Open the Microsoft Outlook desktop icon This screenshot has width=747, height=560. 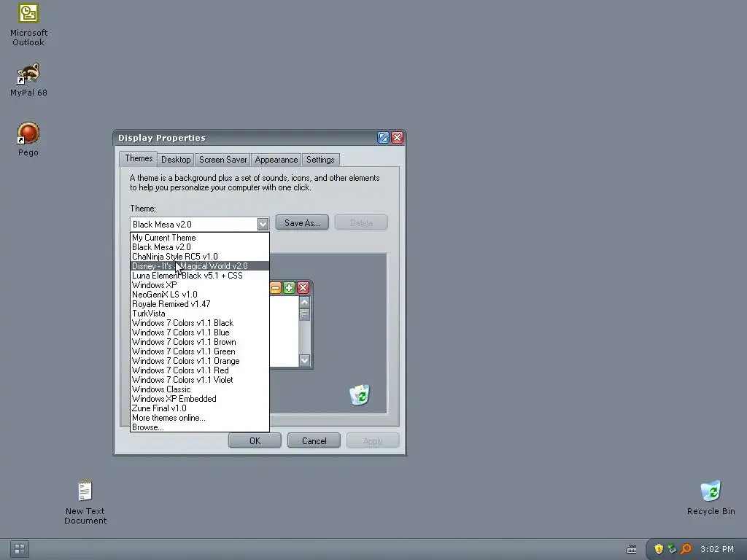coord(28,24)
